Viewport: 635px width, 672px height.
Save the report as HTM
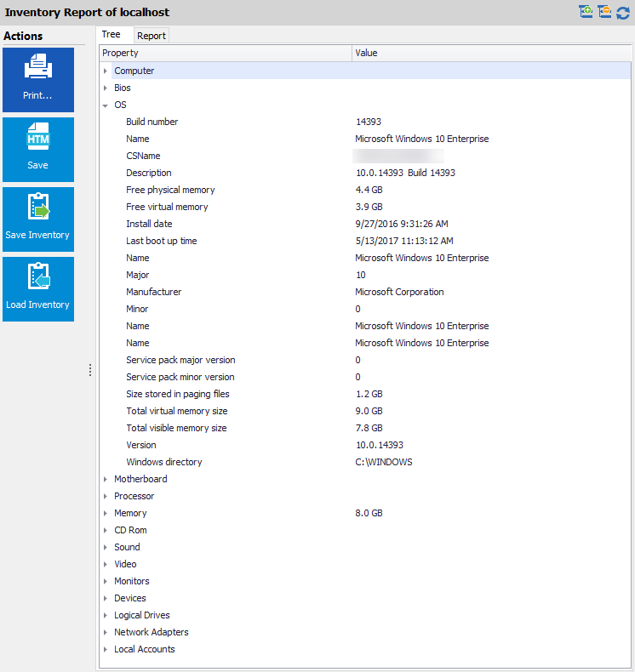point(38,149)
